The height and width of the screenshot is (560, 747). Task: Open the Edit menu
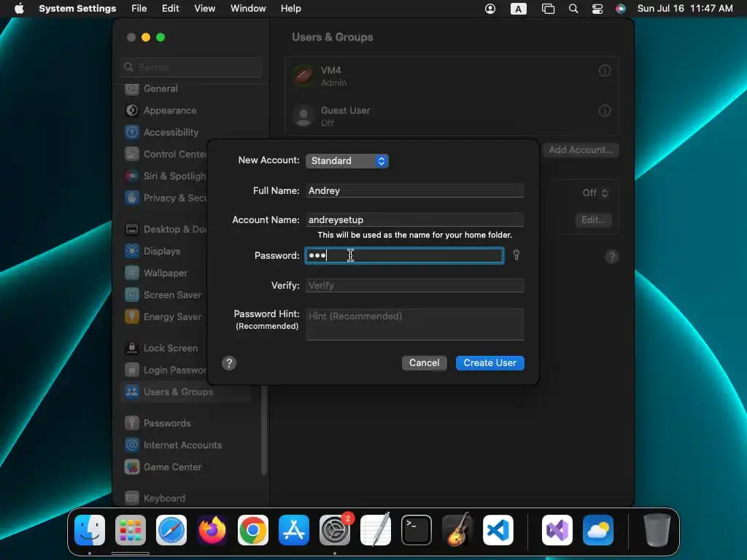[x=170, y=9]
